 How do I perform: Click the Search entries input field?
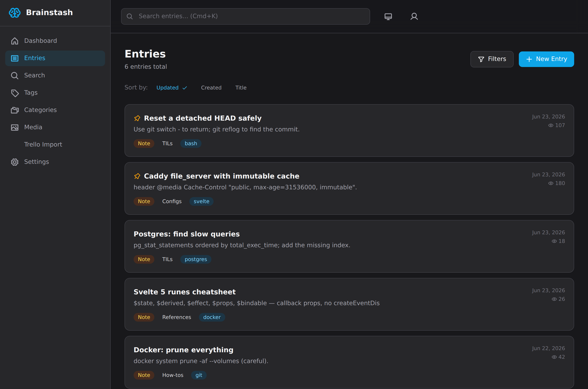(245, 16)
